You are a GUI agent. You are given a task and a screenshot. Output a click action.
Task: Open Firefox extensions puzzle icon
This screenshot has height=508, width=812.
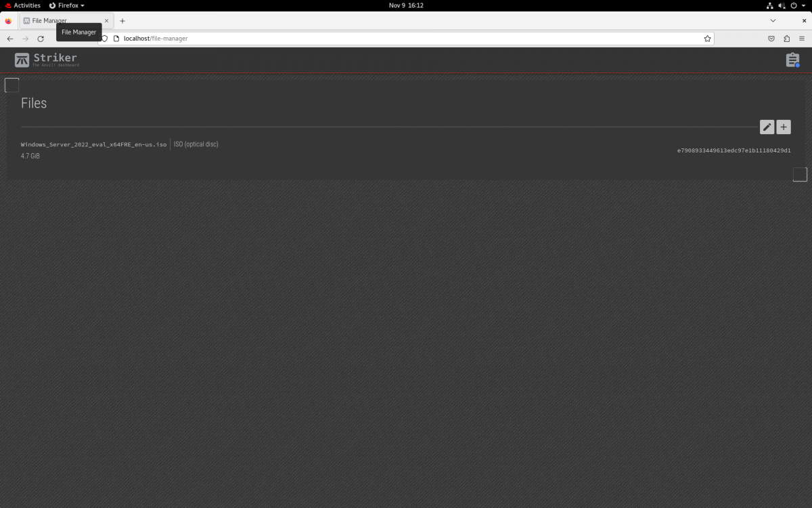click(x=786, y=39)
